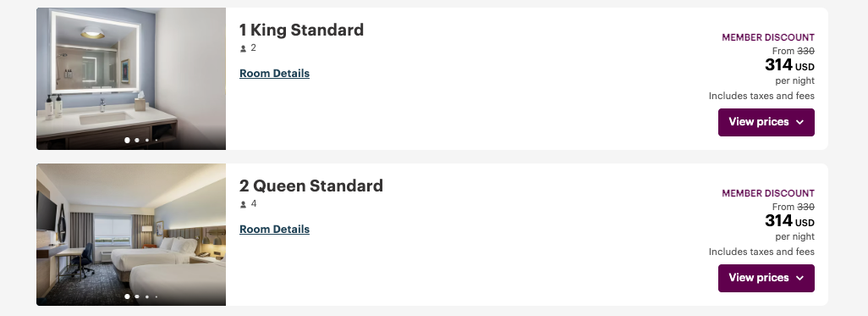Click the MEMBER DISCOUNT label for 2 Queen Standard
This screenshot has height=316, width=868.
click(x=768, y=193)
